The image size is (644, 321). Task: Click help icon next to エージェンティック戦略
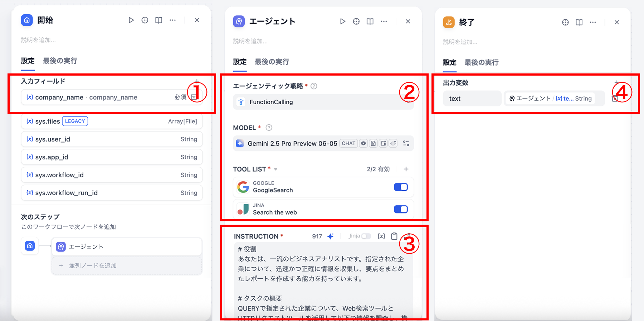(314, 86)
